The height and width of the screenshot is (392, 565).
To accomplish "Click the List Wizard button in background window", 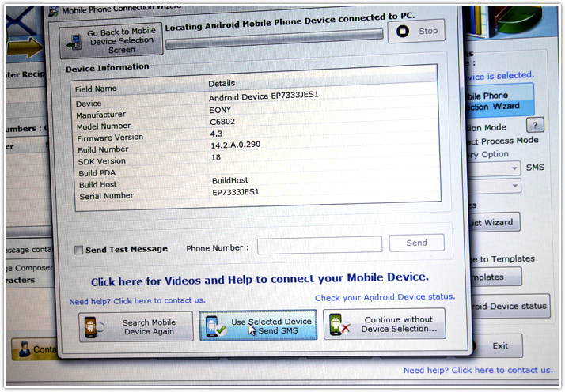I will tap(495, 222).
